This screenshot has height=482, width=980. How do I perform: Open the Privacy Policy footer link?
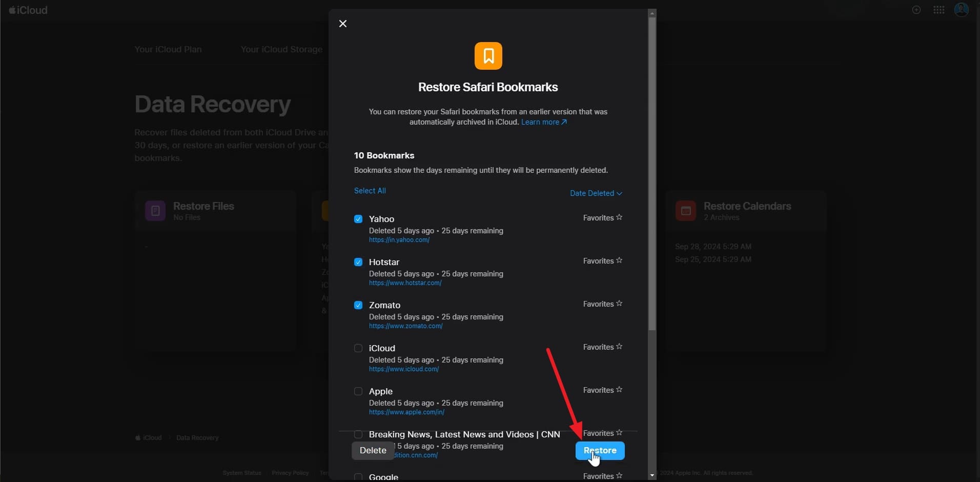[290, 473]
